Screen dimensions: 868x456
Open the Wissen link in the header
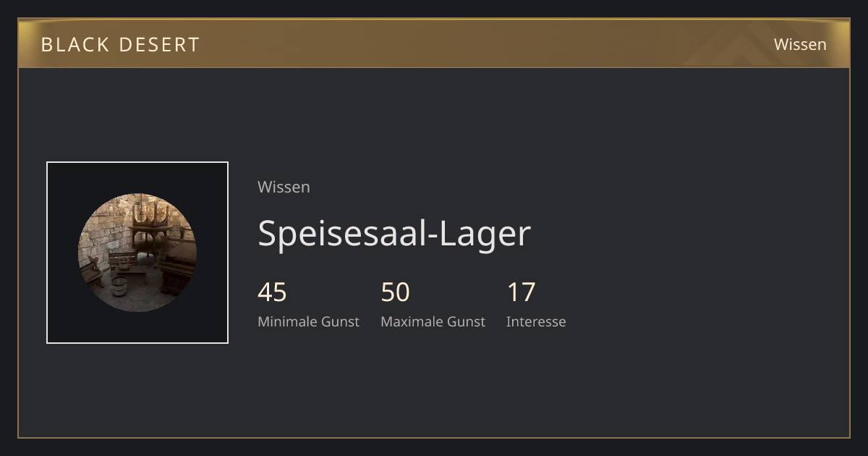click(800, 44)
